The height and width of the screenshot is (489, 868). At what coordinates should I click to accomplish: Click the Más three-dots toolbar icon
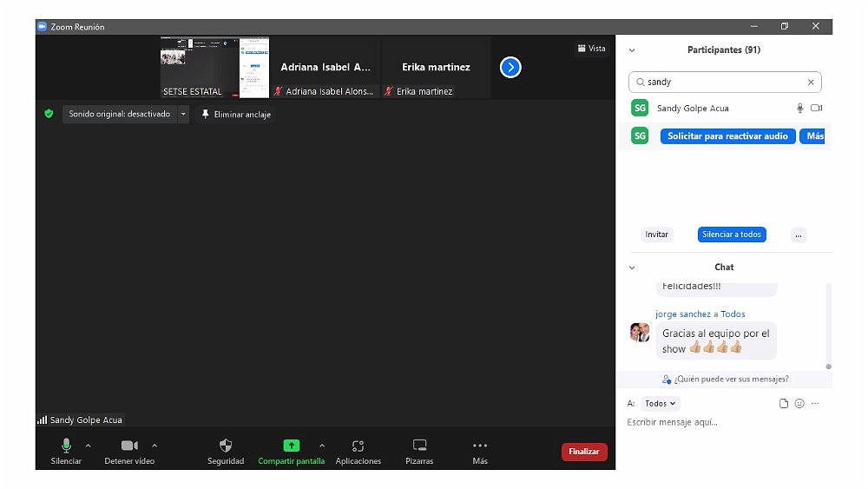point(480,446)
